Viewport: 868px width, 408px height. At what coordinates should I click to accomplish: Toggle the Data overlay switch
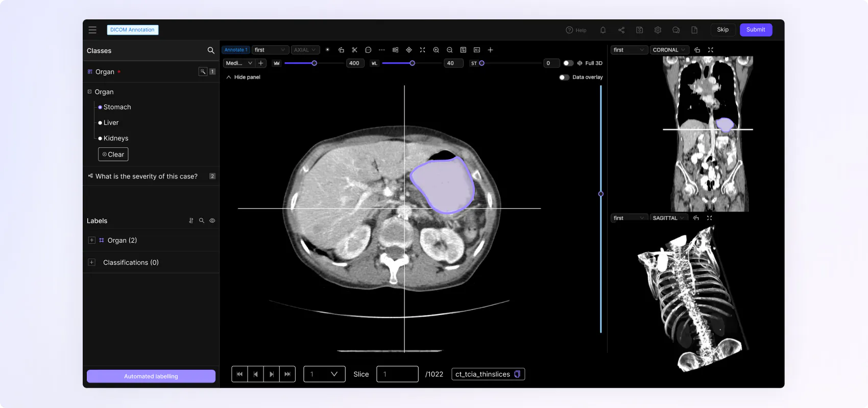point(564,78)
